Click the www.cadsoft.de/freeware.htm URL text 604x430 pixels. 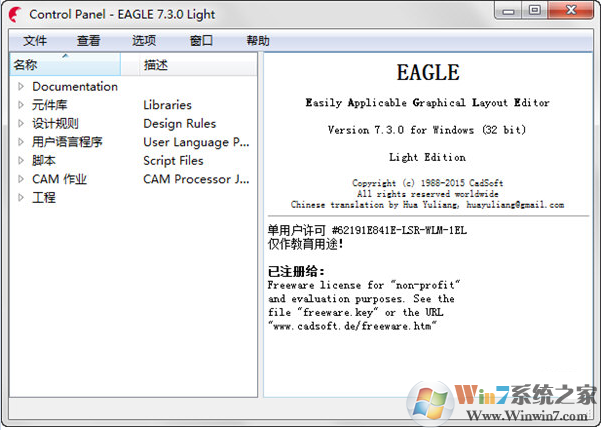click(x=352, y=326)
